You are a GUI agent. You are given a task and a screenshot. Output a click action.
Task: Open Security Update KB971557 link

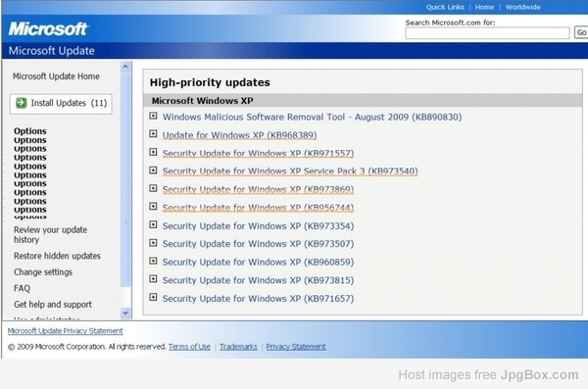(x=258, y=154)
